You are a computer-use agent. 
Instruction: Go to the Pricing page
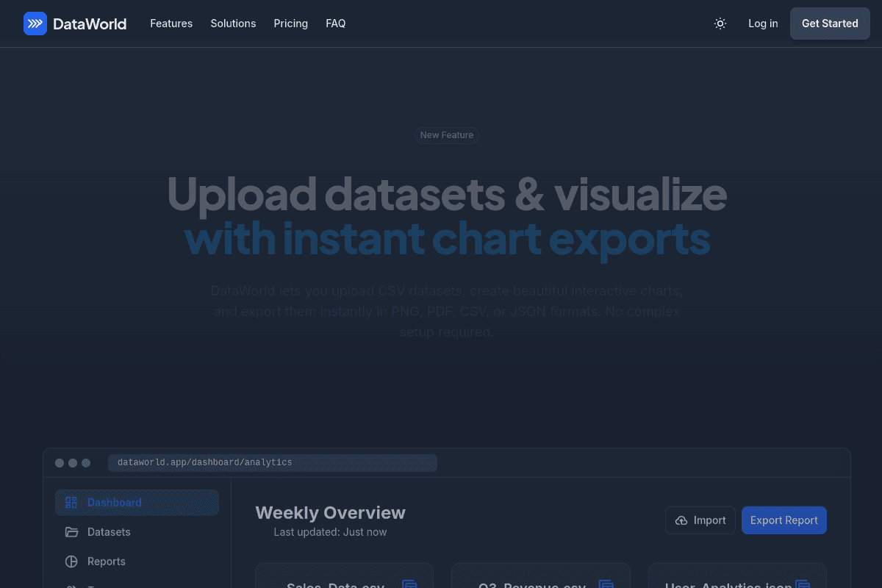(291, 24)
